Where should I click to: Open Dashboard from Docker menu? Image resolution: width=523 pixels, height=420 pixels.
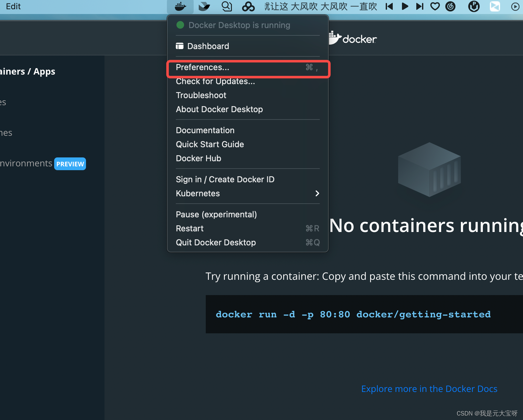[x=247, y=46]
